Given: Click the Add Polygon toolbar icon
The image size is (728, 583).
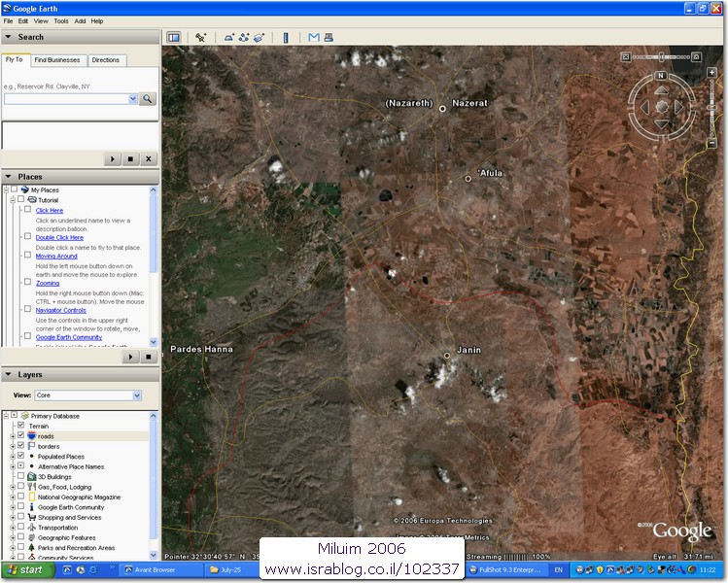Looking at the screenshot, I should coord(229,38).
